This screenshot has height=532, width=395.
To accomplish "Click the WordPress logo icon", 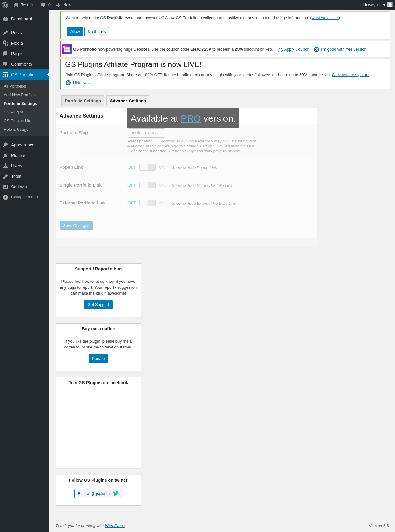I will (x=5, y=5).
